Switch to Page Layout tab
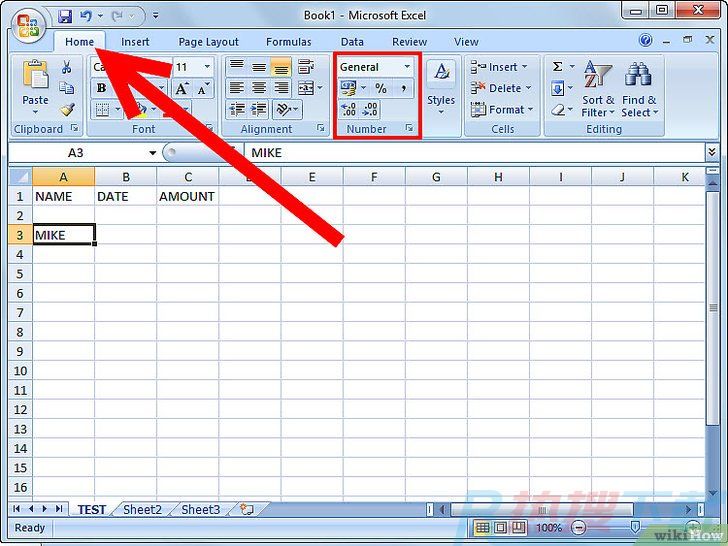The width and height of the screenshot is (728, 546). click(208, 42)
